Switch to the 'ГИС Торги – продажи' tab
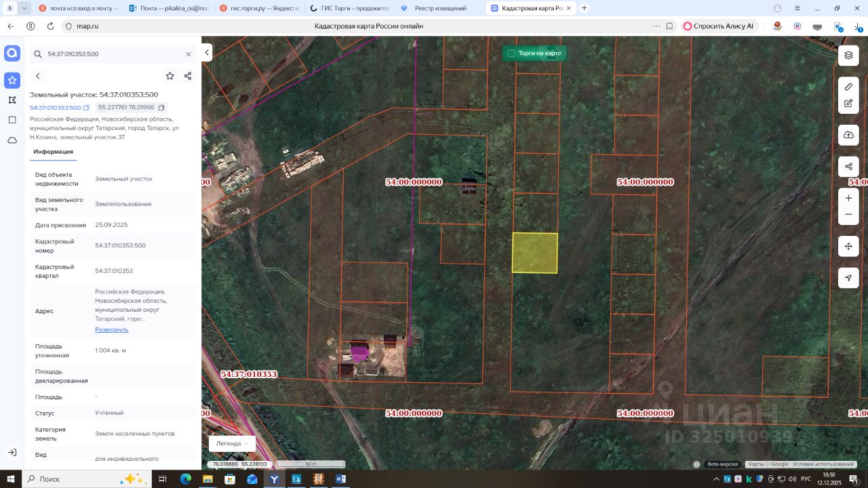Viewport: 868px width, 488px height. [x=349, y=8]
